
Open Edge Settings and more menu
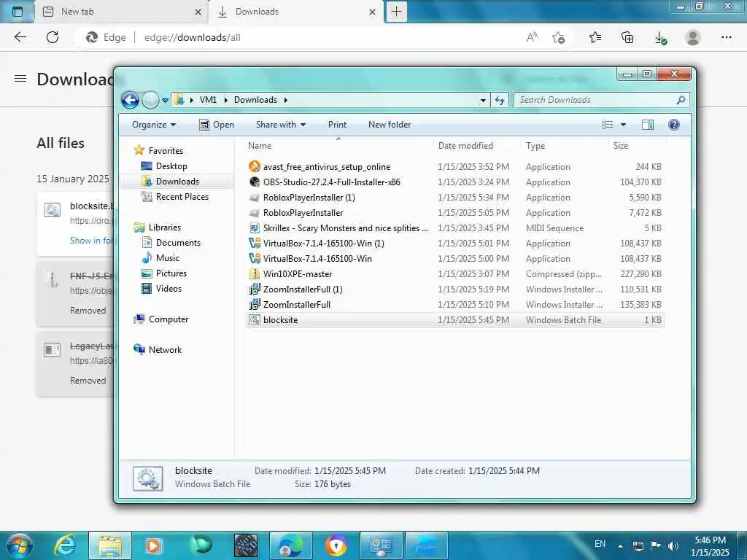coord(726,37)
